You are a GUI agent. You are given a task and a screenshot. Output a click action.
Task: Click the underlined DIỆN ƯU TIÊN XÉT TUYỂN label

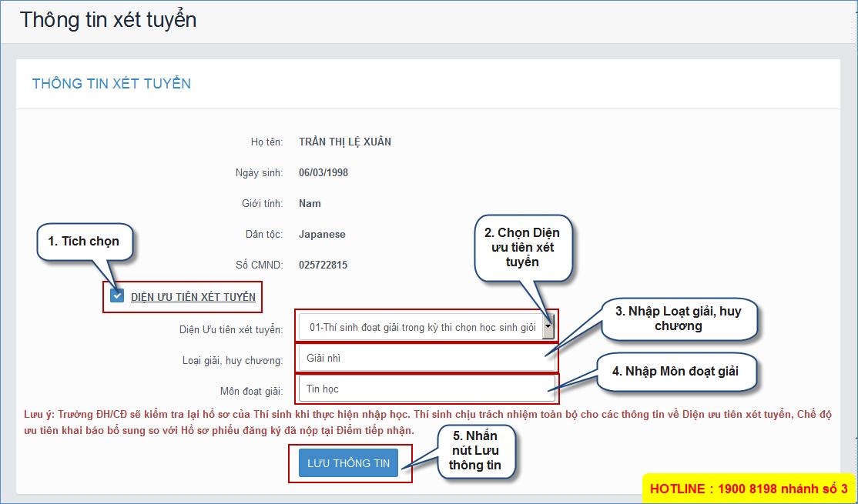pyautogui.click(x=193, y=297)
